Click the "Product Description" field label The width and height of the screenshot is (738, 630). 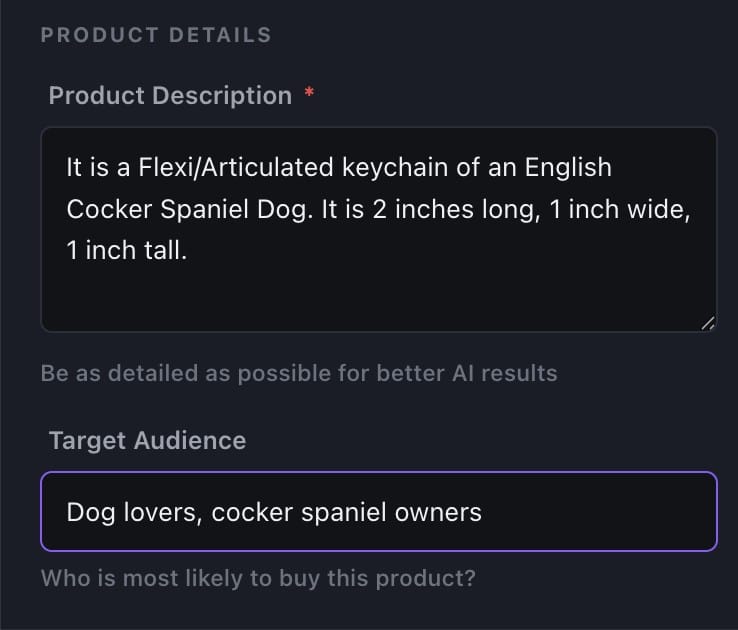170,96
